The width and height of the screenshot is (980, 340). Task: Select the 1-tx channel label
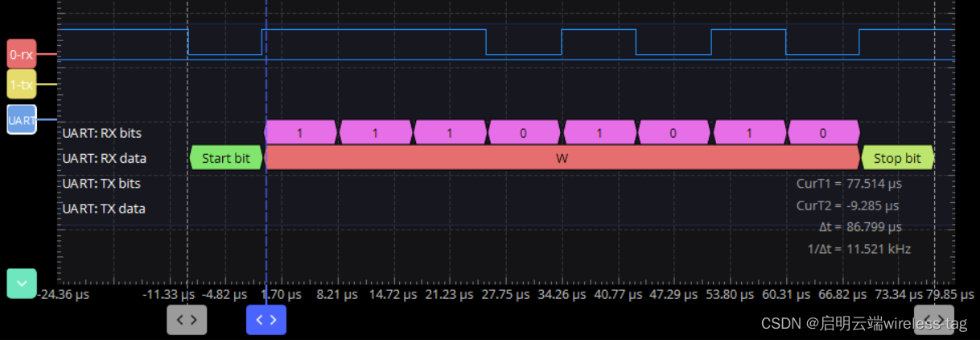click(22, 85)
